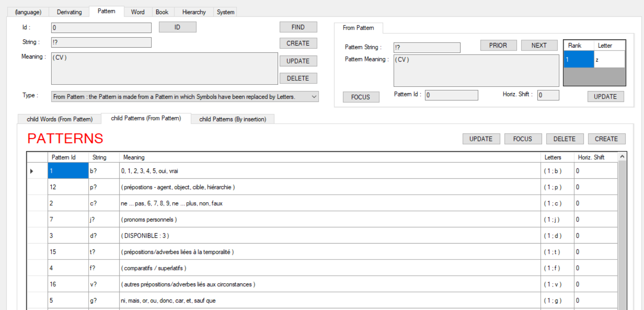Click the DELETE button below UPDATE
The height and width of the screenshot is (310, 644).
[298, 78]
